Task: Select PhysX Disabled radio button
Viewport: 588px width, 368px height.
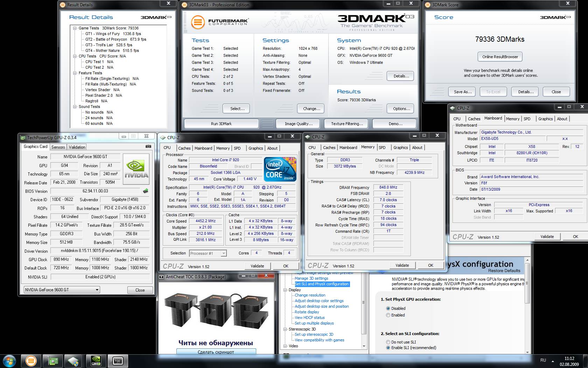Action: point(388,308)
